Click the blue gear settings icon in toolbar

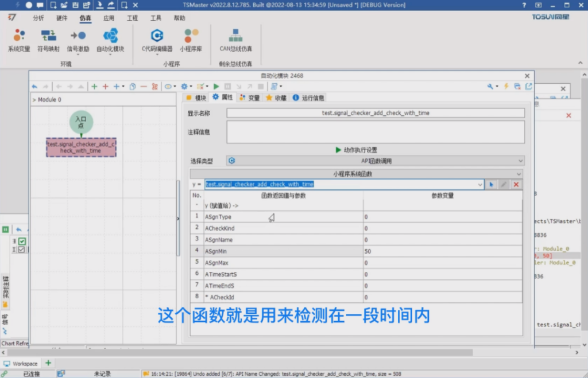184,87
